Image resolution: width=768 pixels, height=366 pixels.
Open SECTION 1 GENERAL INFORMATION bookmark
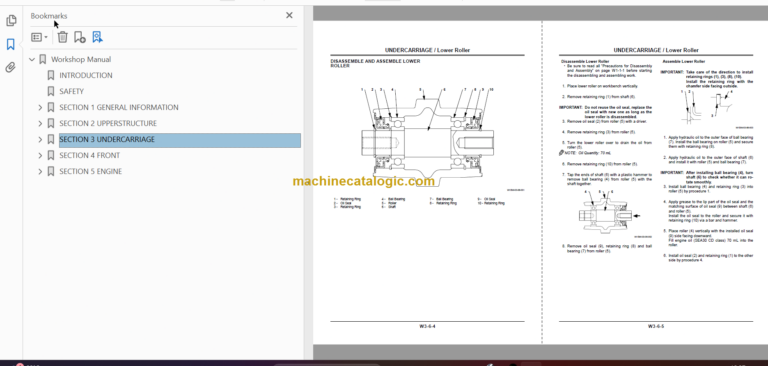tap(119, 107)
